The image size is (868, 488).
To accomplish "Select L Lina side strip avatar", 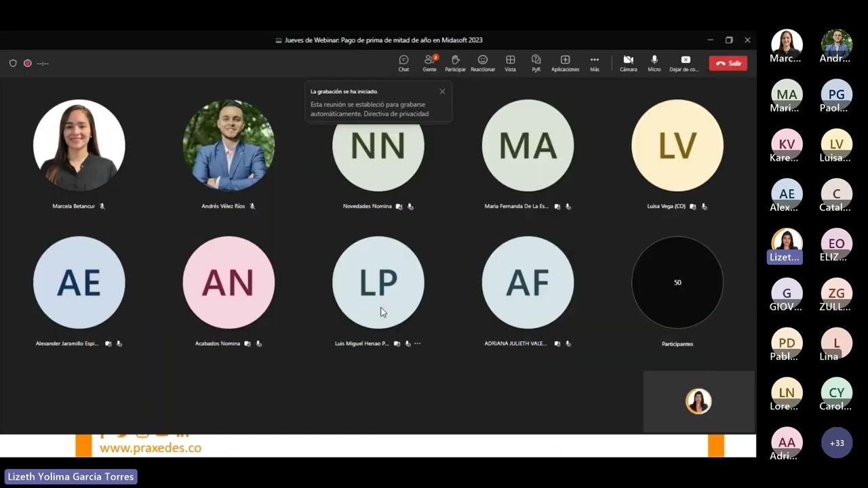I will tap(836, 344).
